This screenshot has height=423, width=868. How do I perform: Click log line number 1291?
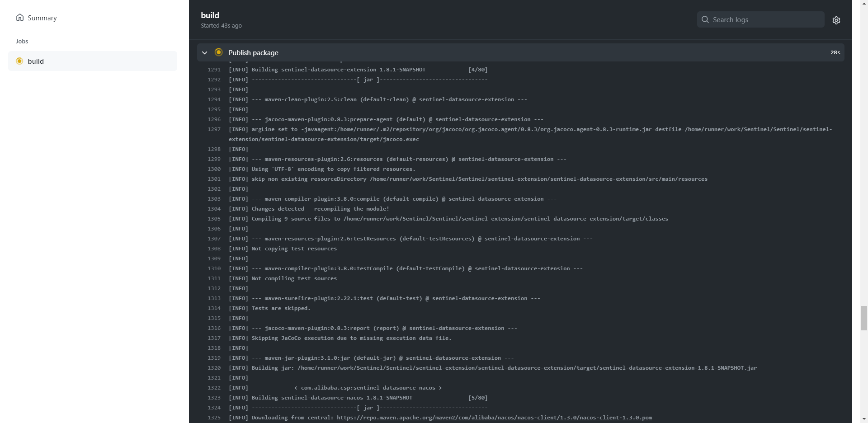214,70
